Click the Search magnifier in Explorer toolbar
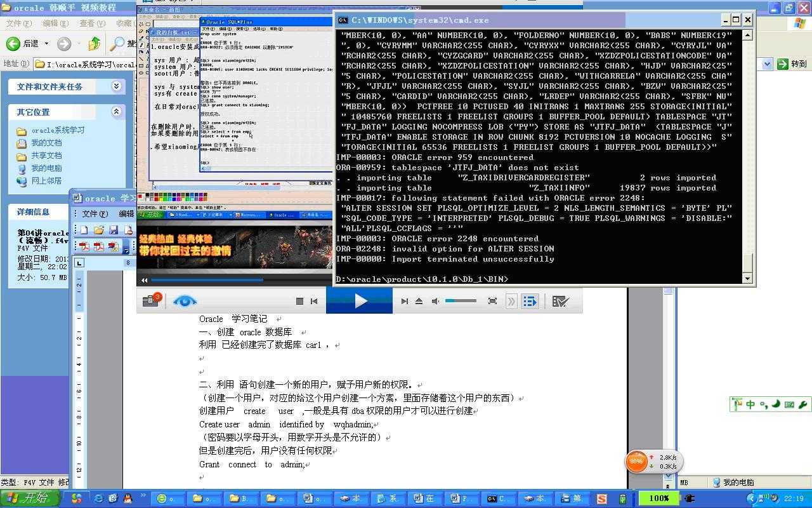 [x=117, y=44]
